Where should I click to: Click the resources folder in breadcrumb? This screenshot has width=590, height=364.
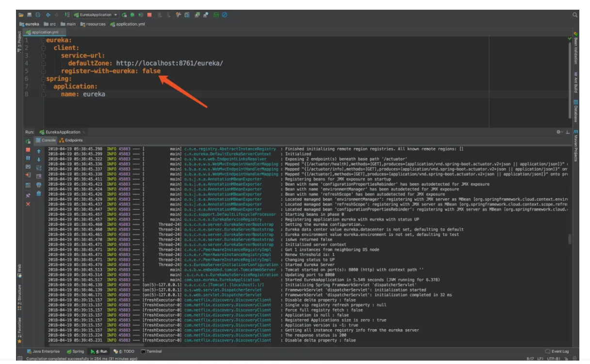pyautogui.click(x=93, y=24)
